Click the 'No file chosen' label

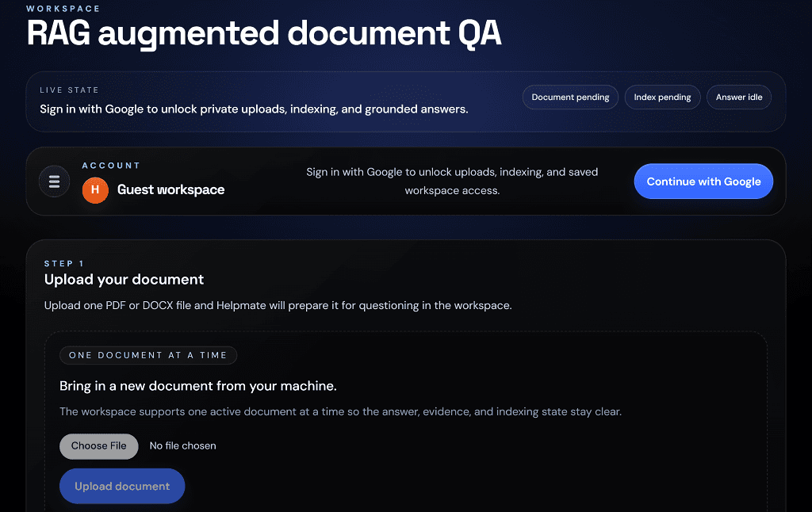[x=183, y=445]
